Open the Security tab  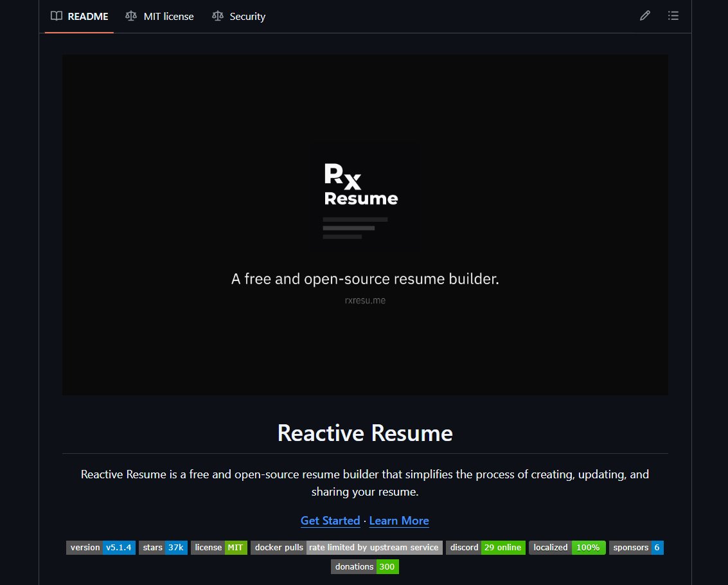238,16
